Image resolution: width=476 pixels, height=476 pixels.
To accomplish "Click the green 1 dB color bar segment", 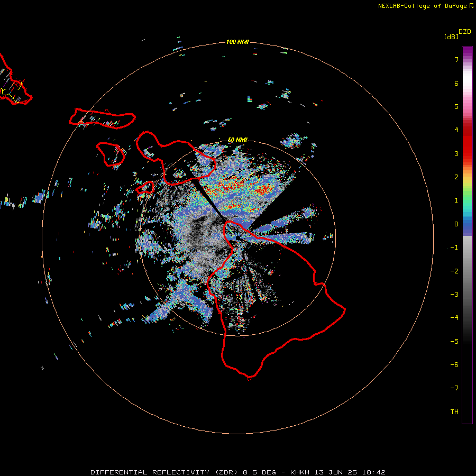I will click(x=467, y=199).
